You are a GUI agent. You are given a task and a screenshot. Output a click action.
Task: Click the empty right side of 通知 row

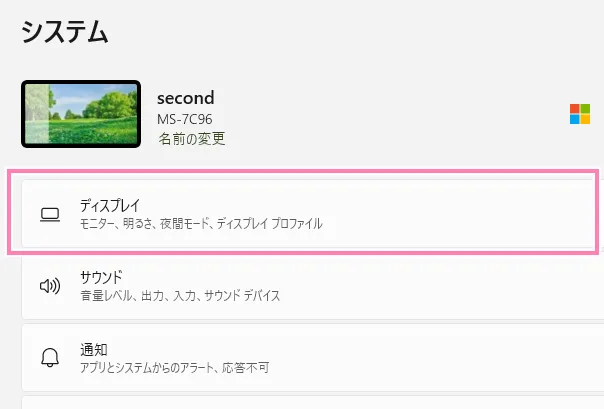pos(480,358)
